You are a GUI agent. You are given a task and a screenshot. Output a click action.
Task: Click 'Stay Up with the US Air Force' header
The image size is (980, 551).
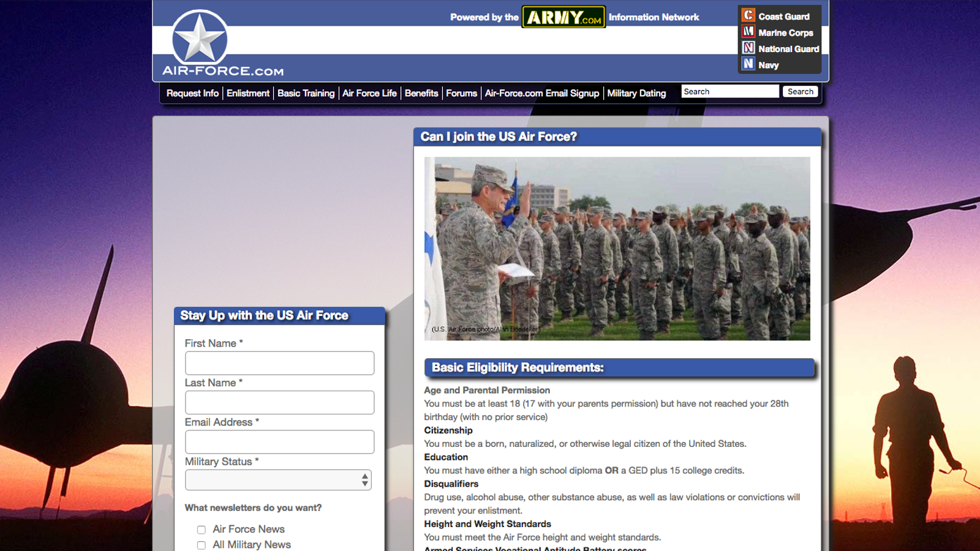(264, 315)
